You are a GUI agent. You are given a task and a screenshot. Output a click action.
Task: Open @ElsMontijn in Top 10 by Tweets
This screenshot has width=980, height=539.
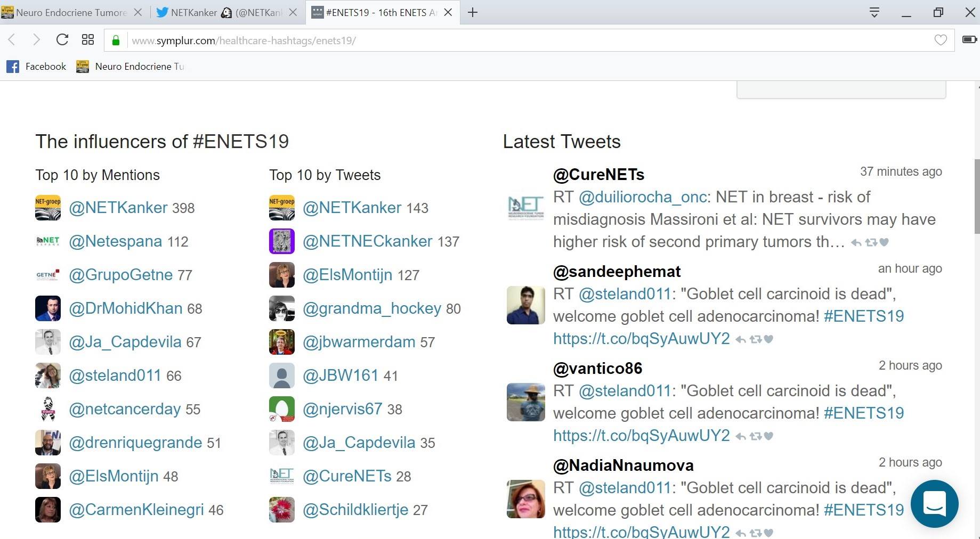tap(347, 275)
